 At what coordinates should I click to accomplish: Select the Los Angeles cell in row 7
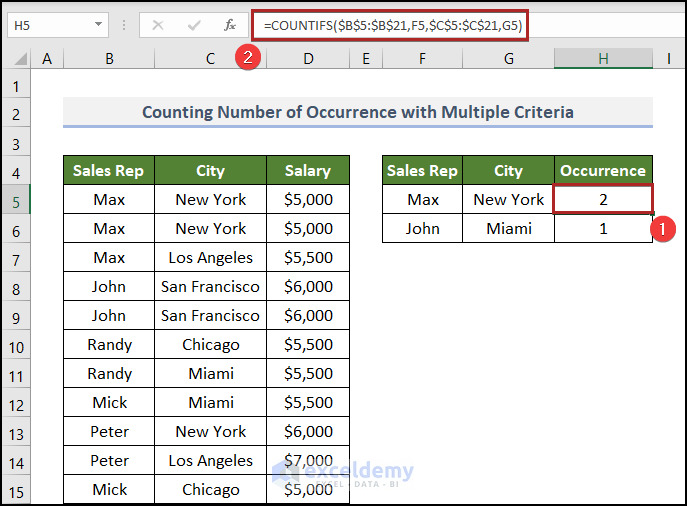coord(210,258)
